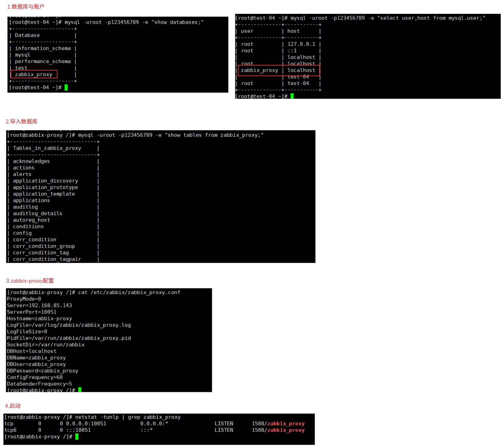Click the 'applications' table row
Image resolution: width=504 pixels, height=448 pixels.
click(x=31, y=200)
